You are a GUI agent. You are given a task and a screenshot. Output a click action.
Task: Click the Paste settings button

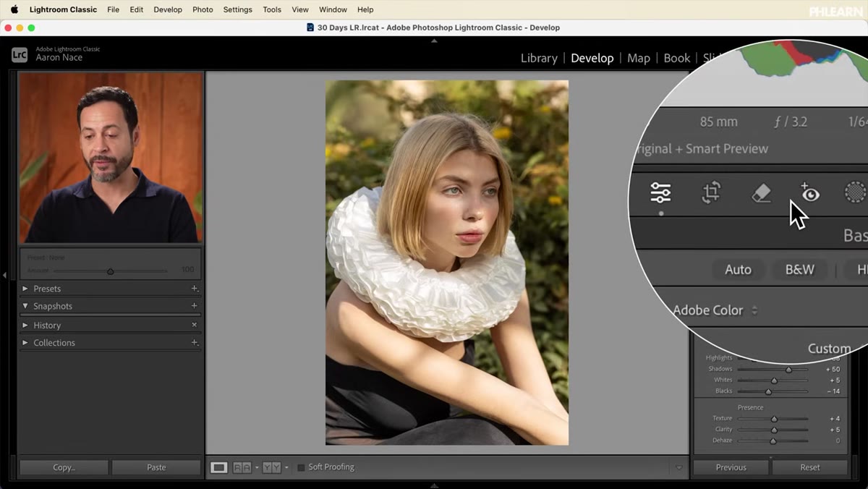pyautogui.click(x=156, y=467)
